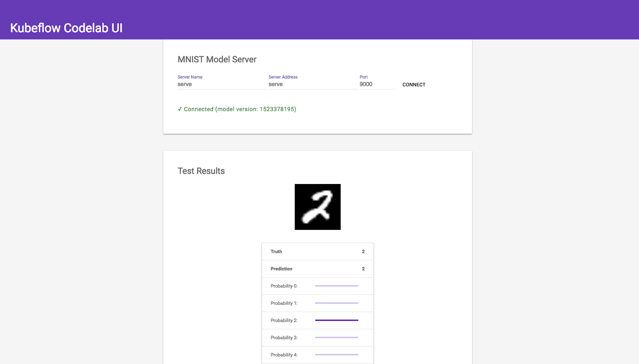Edit the Port field showing 9000

pos(377,84)
